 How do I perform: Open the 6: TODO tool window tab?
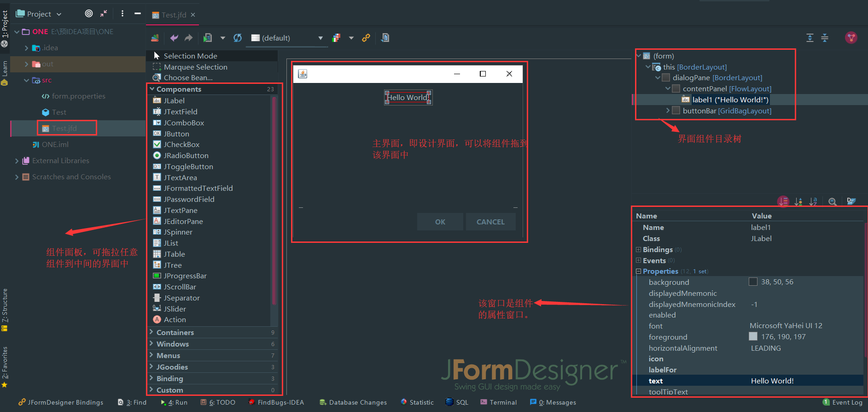point(218,402)
